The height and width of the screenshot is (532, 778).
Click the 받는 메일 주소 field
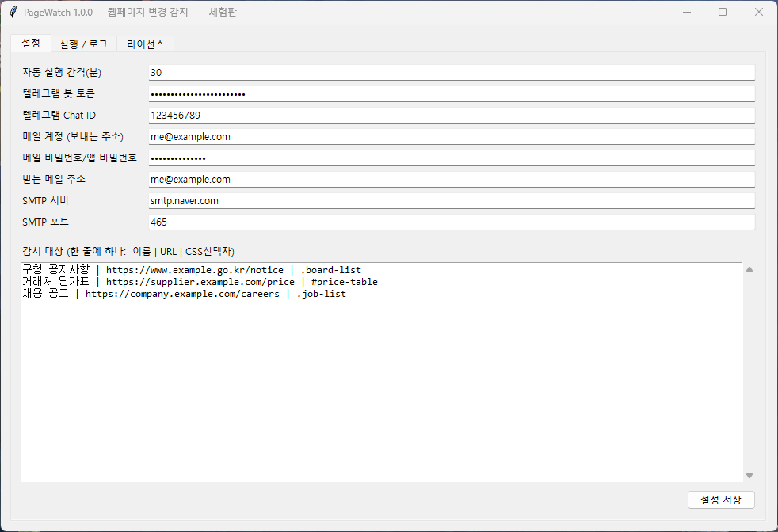click(x=452, y=179)
